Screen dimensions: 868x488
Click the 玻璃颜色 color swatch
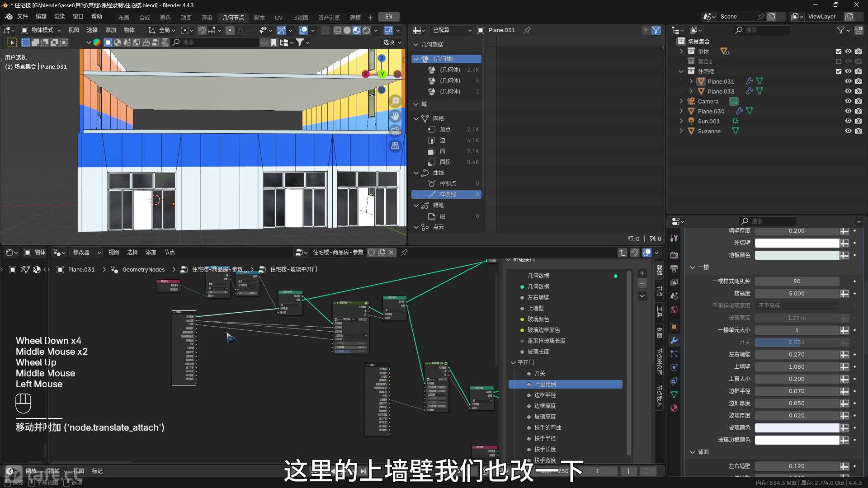point(797,428)
